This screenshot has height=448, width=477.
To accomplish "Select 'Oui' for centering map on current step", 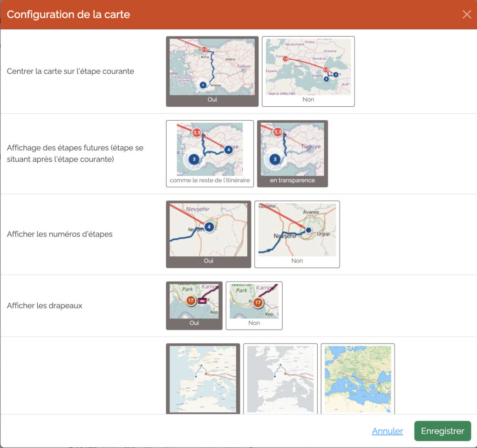I will pyautogui.click(x=212, y=71).
